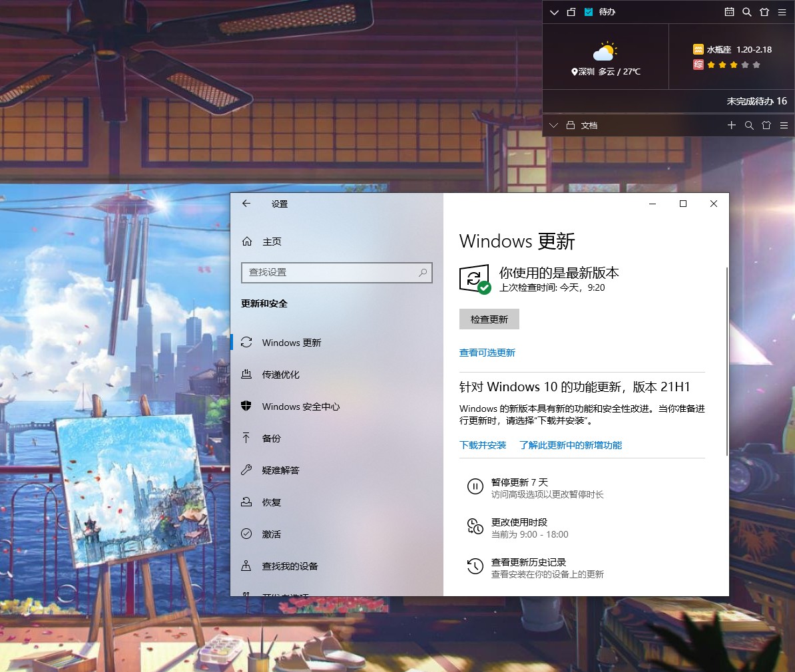Click the pause icon beside 暂停更新
Viewport: 795px width, 672px height.
pyautogui.click(x=475, y=486)
